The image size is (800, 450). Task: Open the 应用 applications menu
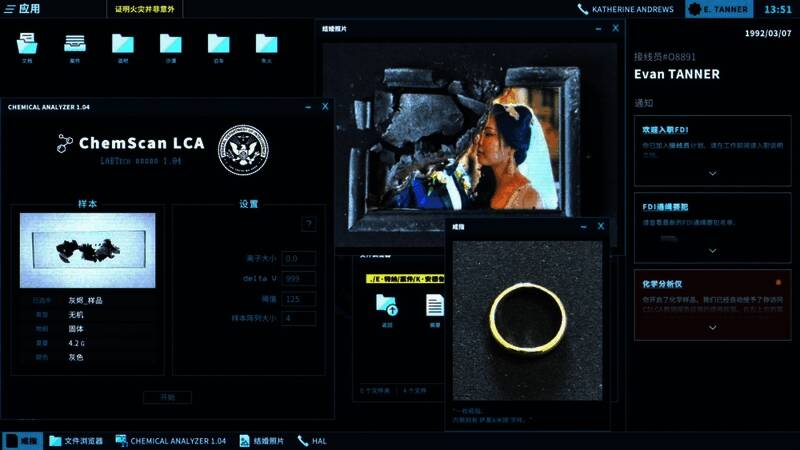click(x=22, y=9)
